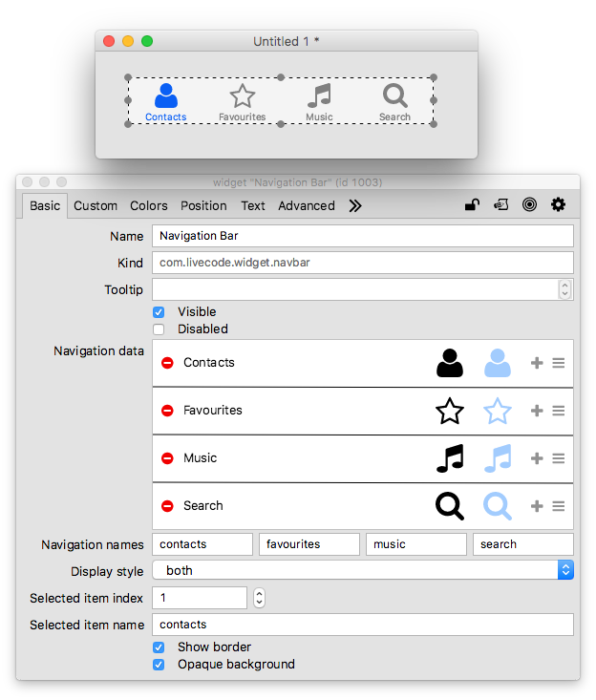Click the Selected item index stepper

(x=259, y=598)
